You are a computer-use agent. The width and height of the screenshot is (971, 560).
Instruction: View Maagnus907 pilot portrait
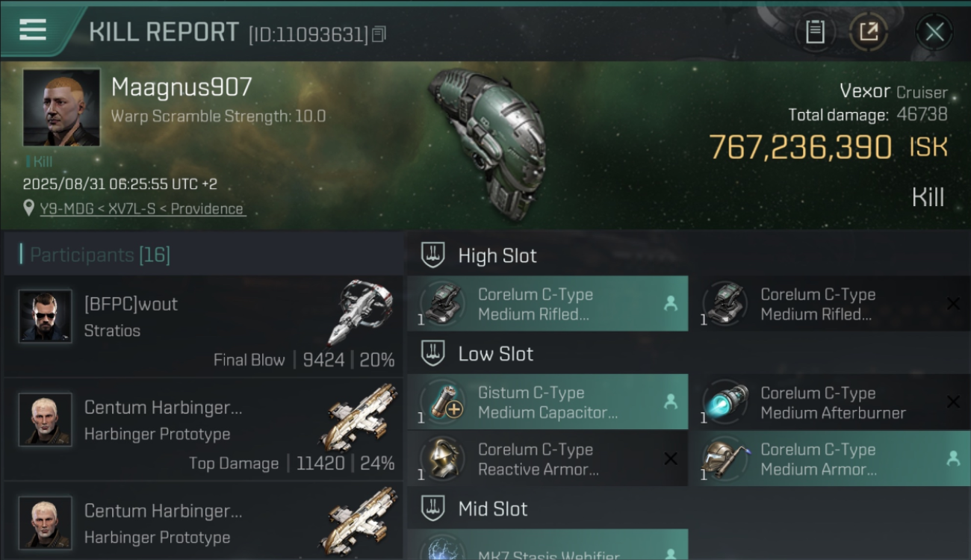(61, 108)
